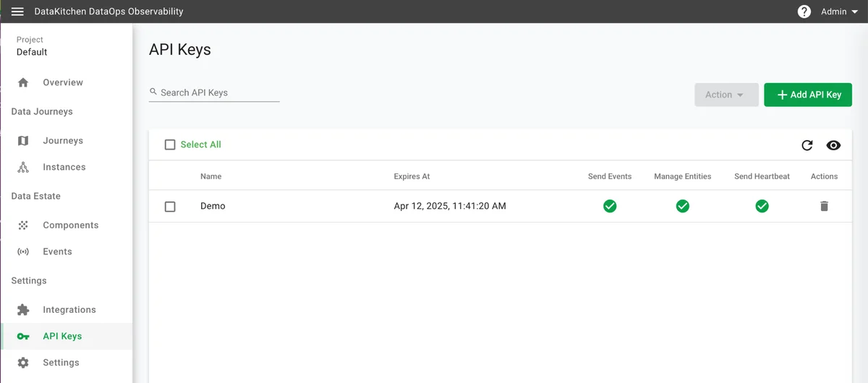Click the Components grid icon

pyautogui.click(x=23, y=225)
